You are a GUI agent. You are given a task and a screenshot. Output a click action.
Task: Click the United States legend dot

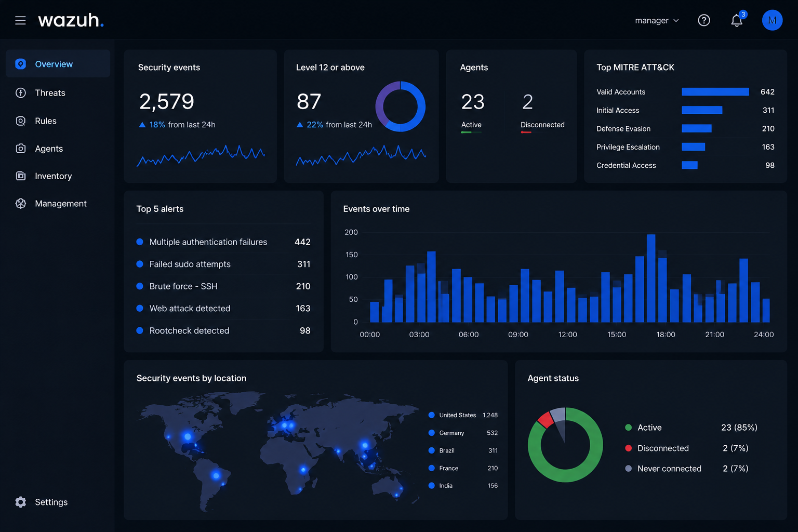click(x=431, y=415)
